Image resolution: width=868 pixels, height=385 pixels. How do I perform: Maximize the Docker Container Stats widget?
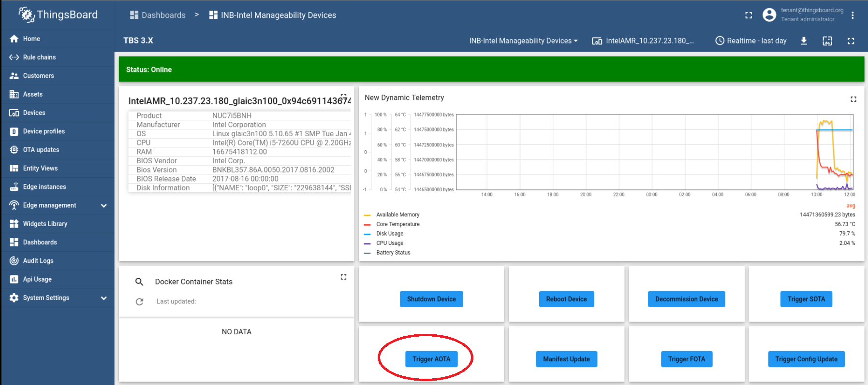tap(343, 277)
